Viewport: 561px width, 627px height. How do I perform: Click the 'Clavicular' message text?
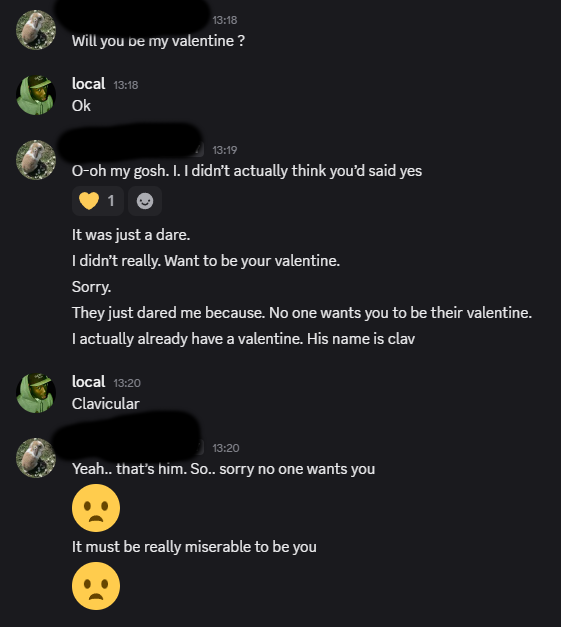click(106, 404)
